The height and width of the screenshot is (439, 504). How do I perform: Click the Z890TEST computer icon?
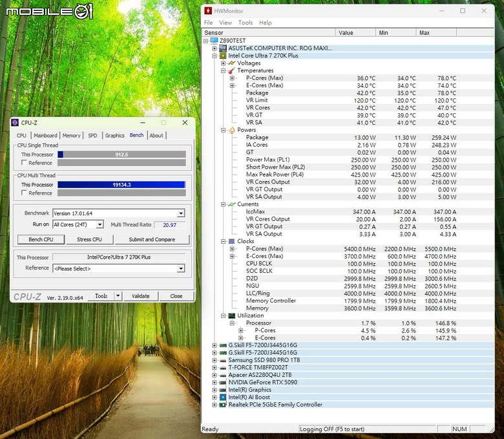[x=215, y=41]
